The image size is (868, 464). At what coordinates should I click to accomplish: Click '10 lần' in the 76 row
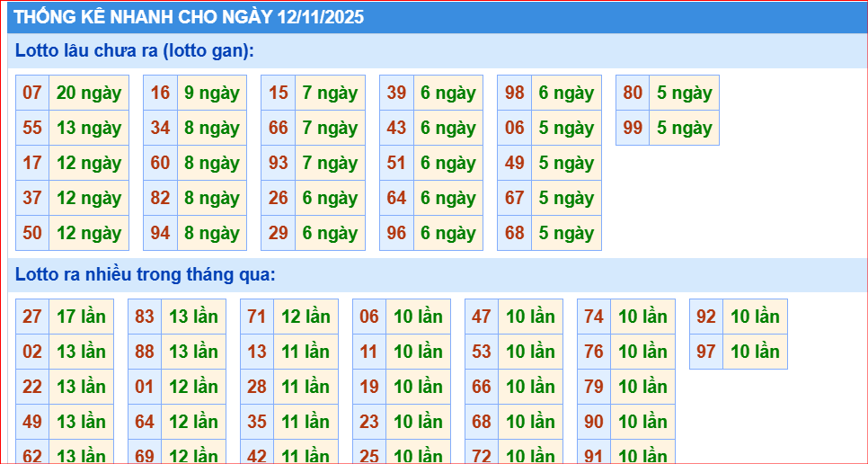tap(642, 352)
